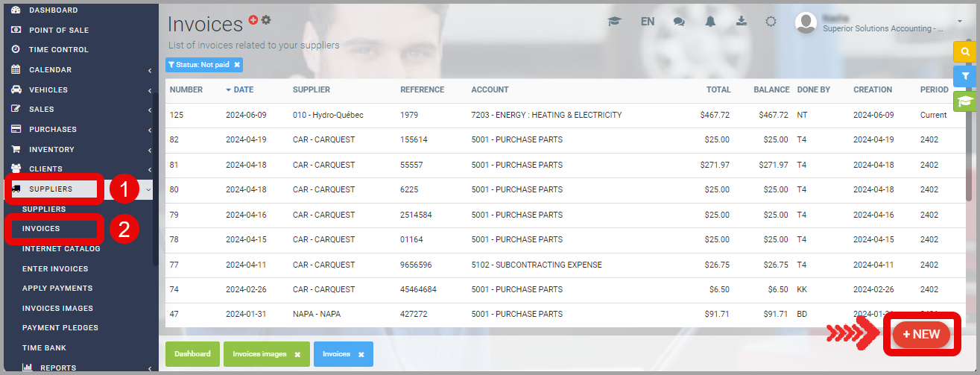Open settings gear next to Invoices title

coord(266,19)
